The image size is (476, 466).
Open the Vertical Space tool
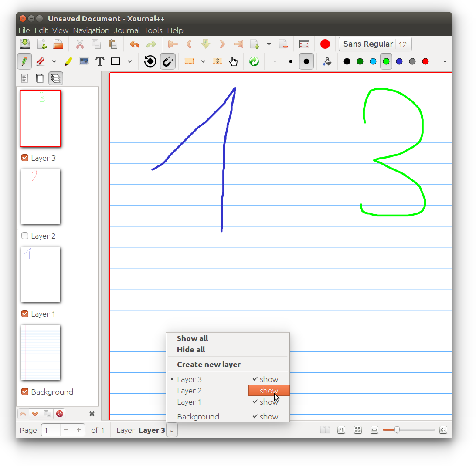pos(218,61)
